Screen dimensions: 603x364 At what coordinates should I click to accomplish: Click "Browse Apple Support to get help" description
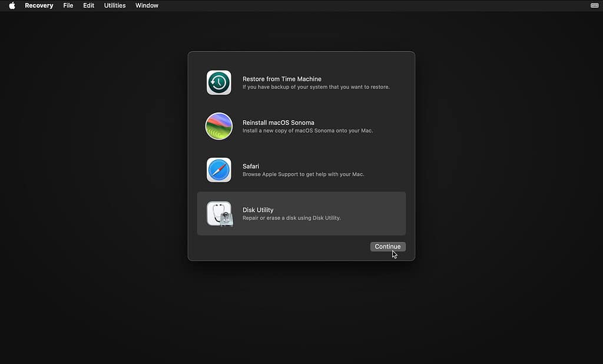click(x=303, y=174)
